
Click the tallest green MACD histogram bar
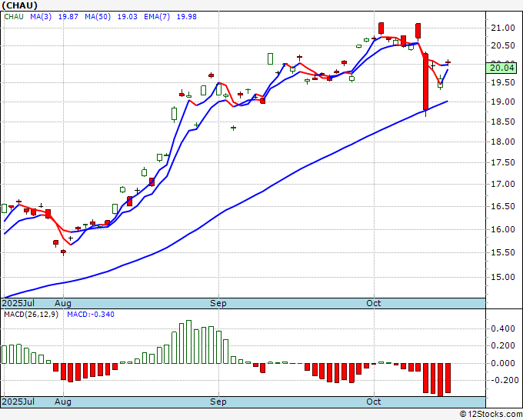click(x=188, y=342)
